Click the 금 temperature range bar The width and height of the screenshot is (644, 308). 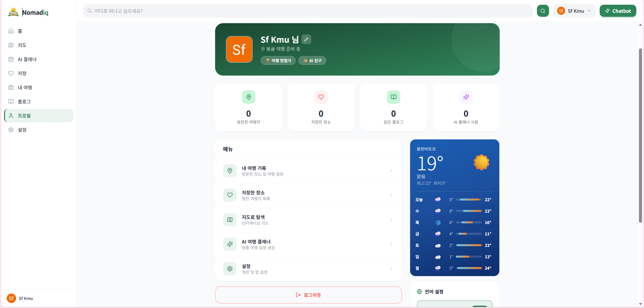(x=469, y=234)
